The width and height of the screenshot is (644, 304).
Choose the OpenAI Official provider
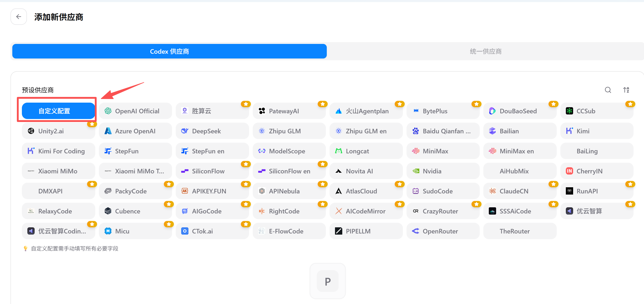point(135,111)
